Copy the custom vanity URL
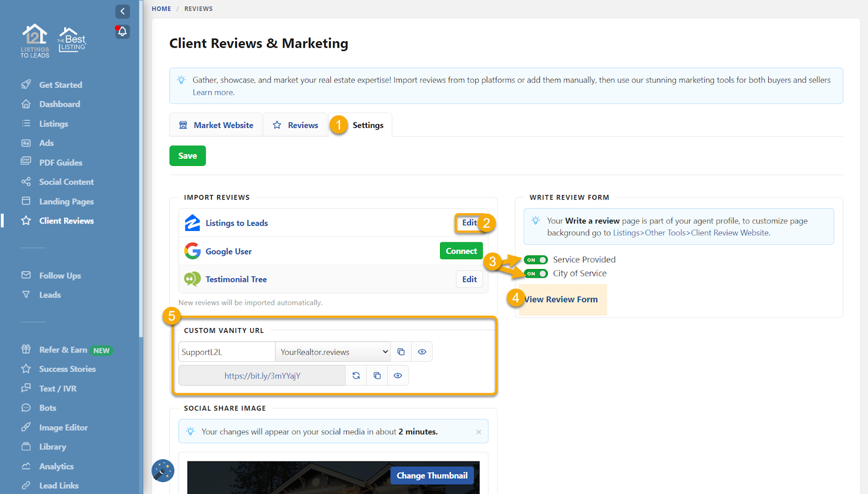868x494 pixels. (401, 352)
